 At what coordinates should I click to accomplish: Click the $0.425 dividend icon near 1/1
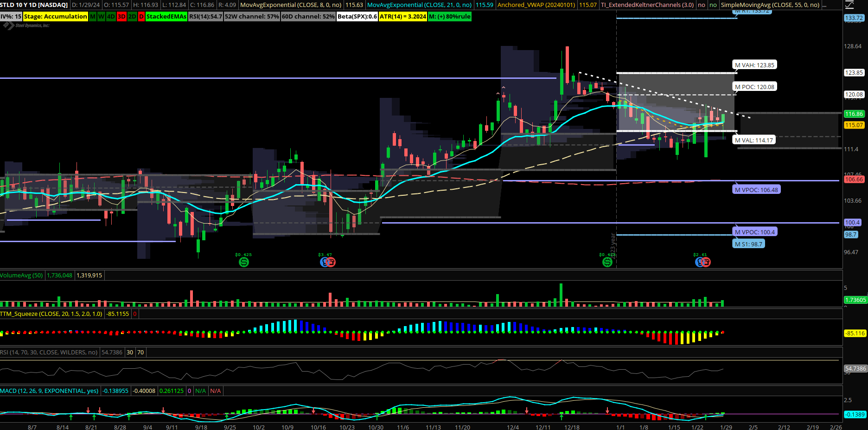click(x=607, y=262)
